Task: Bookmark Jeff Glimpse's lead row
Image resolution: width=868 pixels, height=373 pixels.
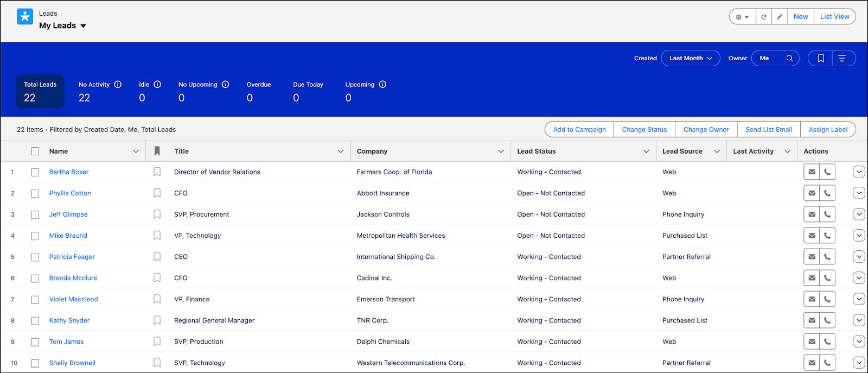Action: click(x=157, y=214)
